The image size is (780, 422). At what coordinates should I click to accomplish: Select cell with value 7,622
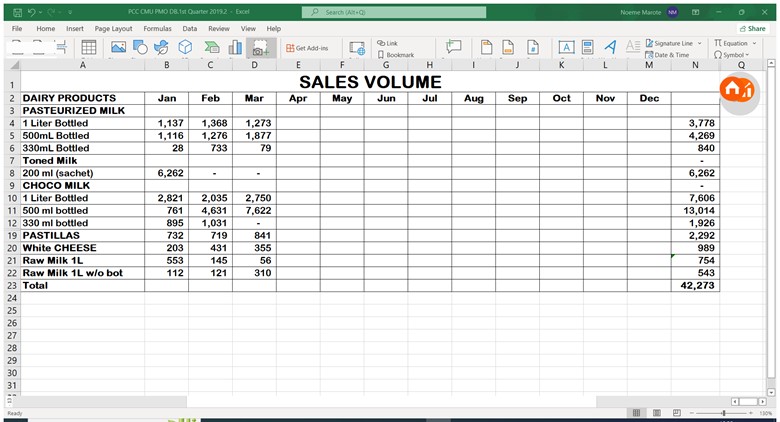[254, 211]
